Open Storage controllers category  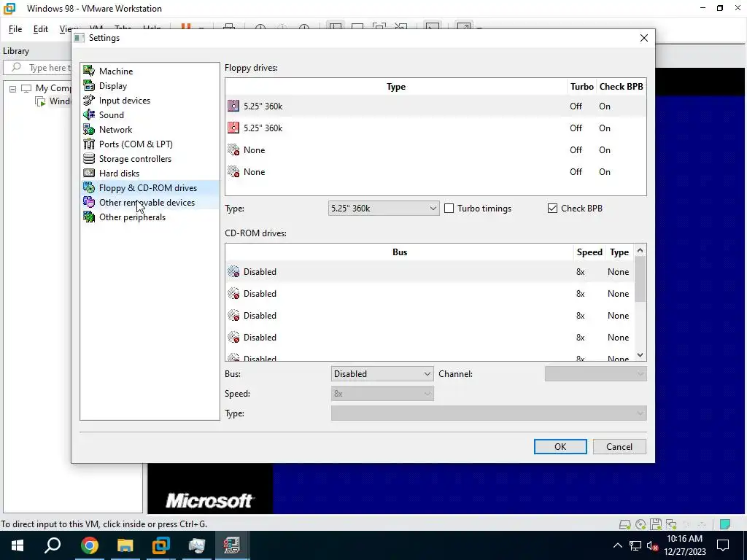[135, 159]
